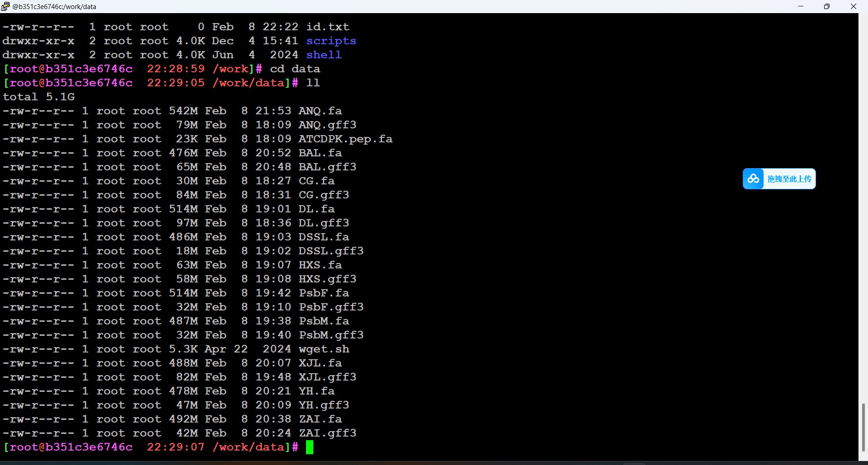
Task: Click the file name ATCDPK.pep.fa
Action: [345, 139]
